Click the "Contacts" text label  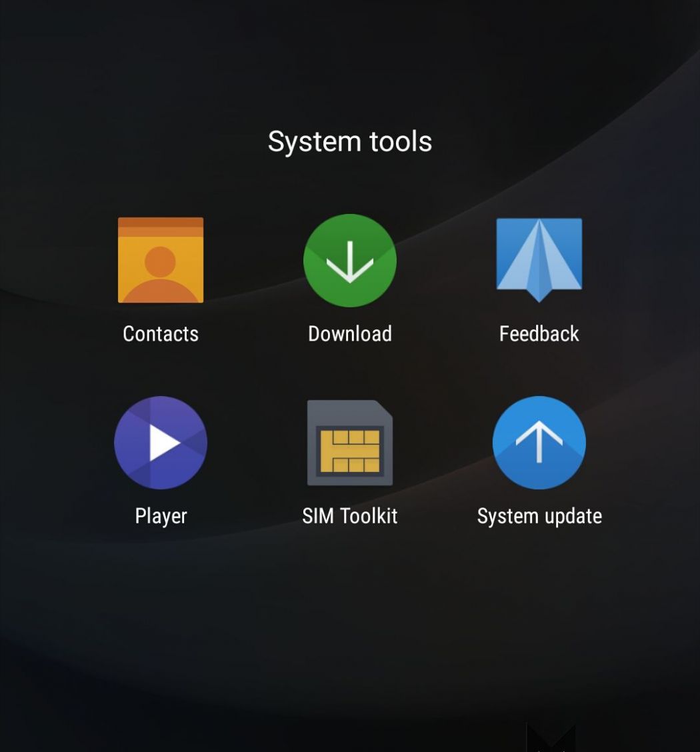[x=161, y=334]
